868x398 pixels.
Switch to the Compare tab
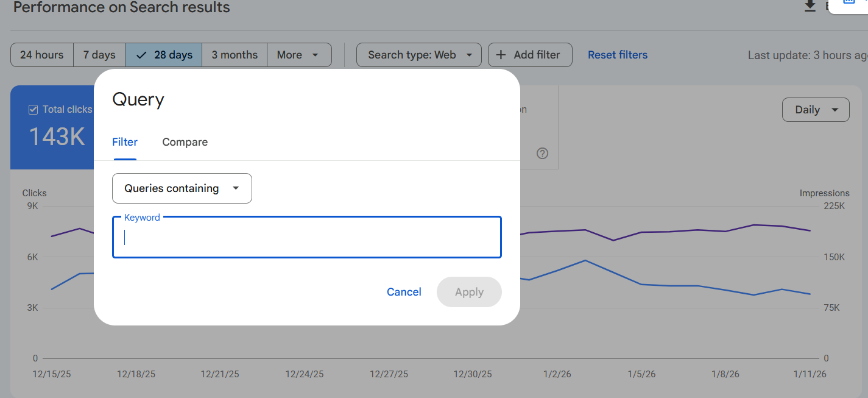point(185,142)
